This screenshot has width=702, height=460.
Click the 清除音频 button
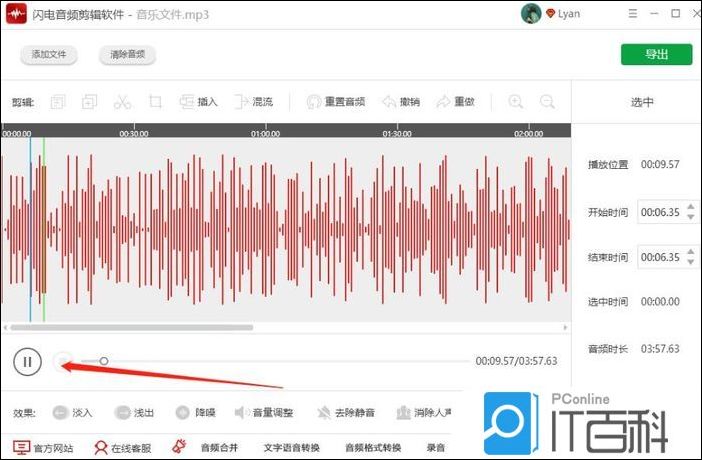coord(128,55)
